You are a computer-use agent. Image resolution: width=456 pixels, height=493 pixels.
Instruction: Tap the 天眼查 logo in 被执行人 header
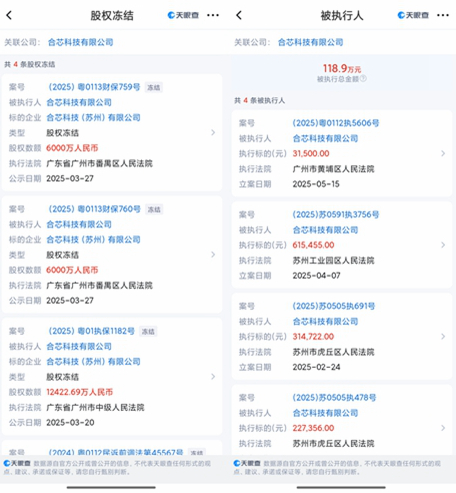[413, 15]
